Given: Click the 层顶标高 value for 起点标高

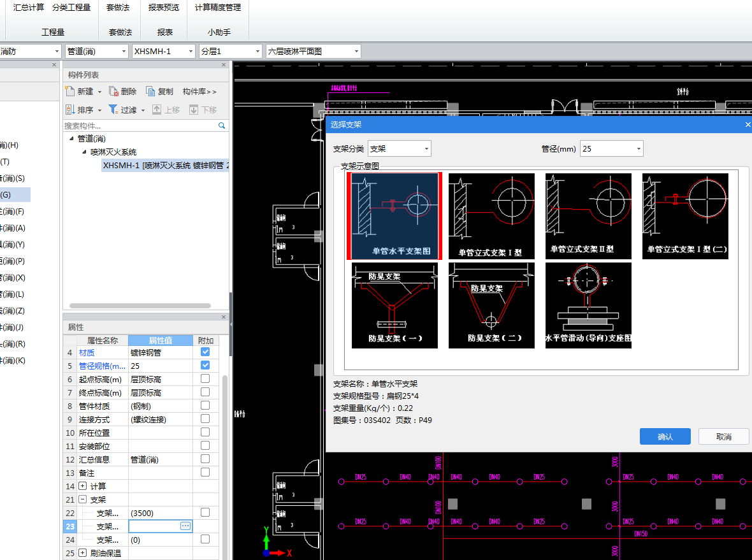Looking at the screenshot, I should [x=161, y=379].
